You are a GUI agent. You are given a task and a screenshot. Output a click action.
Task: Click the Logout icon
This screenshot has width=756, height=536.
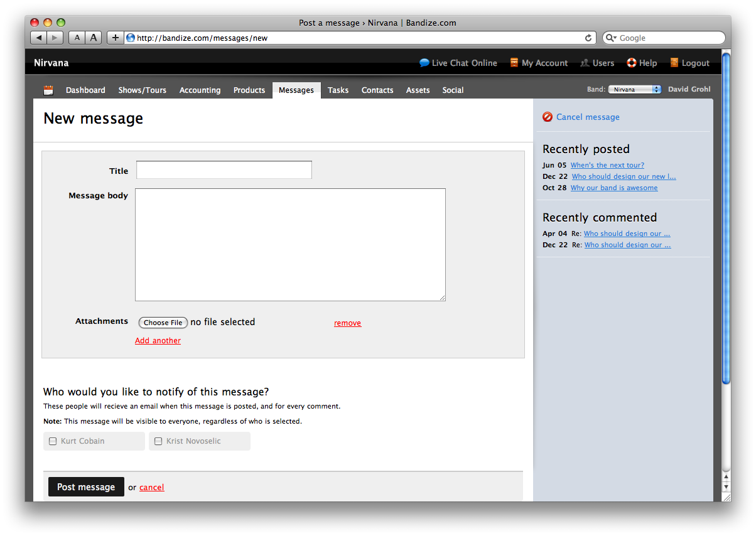[x=674, y=63]
